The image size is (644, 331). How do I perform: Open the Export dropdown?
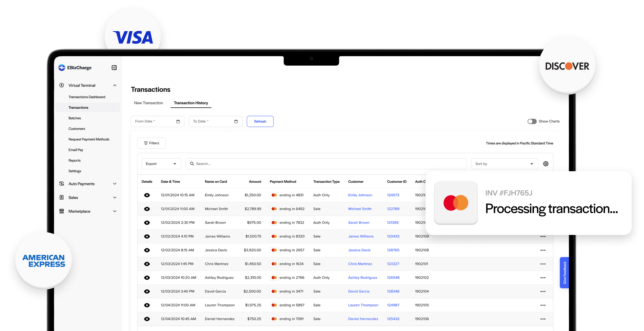tap(161, 164)
